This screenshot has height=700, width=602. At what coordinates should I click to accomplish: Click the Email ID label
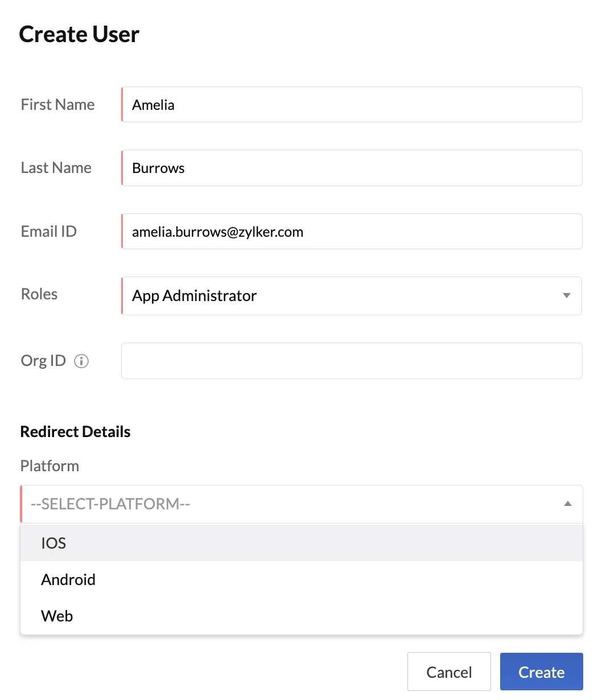pos(49,232)
